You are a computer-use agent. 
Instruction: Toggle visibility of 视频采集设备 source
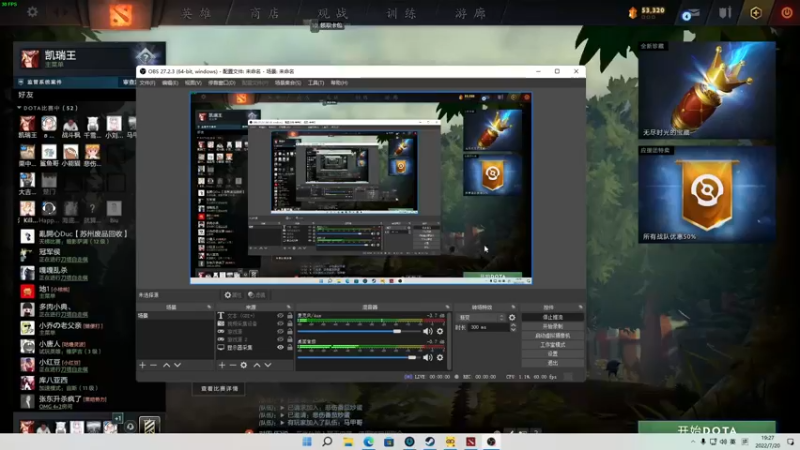click(280, 323)
